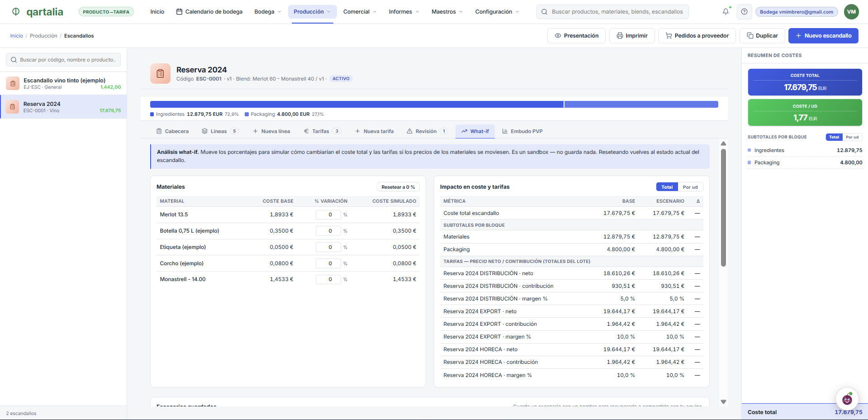Image resolution: width=868 pixels, height=420 pixels.
Task: Switch Impacto panel to Total view
Action: [667, 187]
